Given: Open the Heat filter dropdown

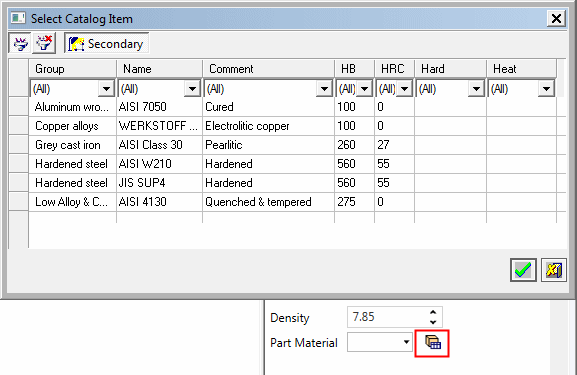Looking at the screenshot, I should 546,89.
